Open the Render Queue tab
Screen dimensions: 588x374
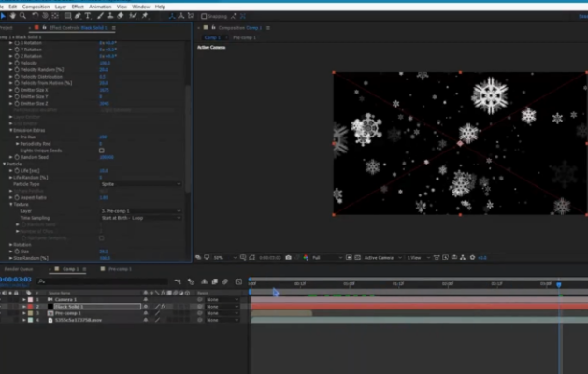(19, 269)
